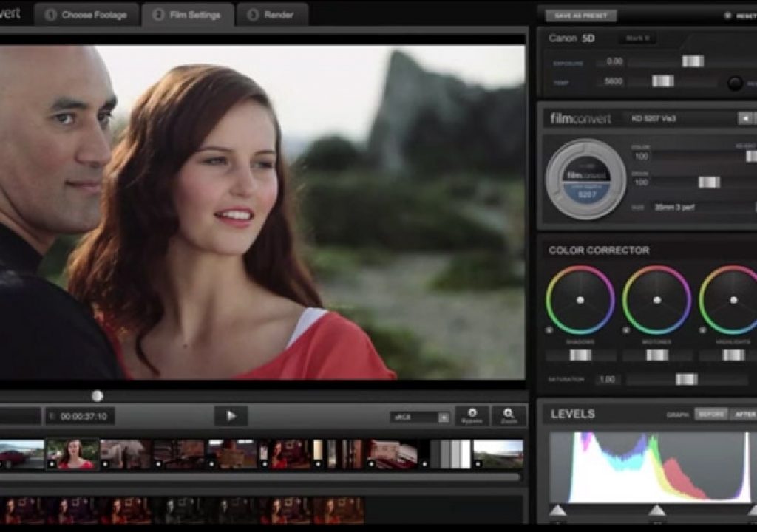Image resolution: width=757 pixels, height=532 pixels.
Task: Click Save As Preset button
Action: (581, 16)
